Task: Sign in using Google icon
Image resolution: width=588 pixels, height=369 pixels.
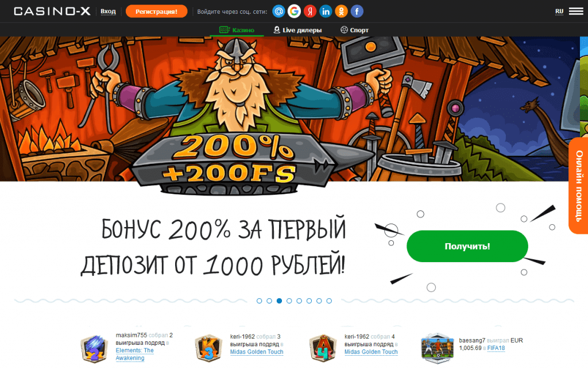Action: tap(295, 11)
